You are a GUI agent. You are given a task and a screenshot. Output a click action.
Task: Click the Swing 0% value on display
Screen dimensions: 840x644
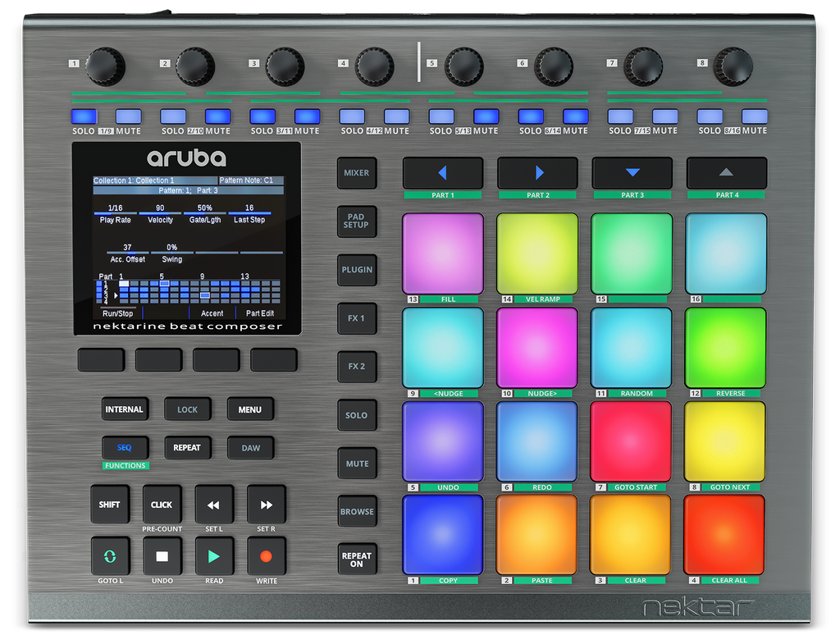(x=172, y=248)
